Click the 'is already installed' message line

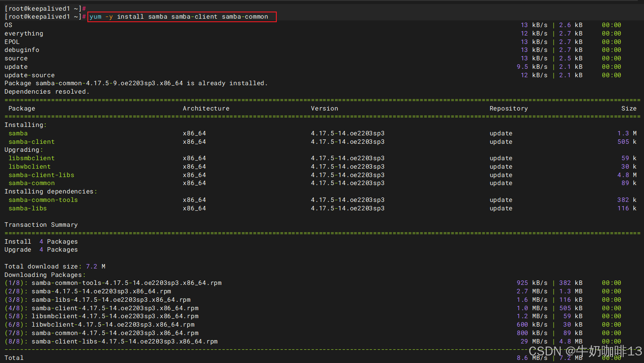(136, 83)
